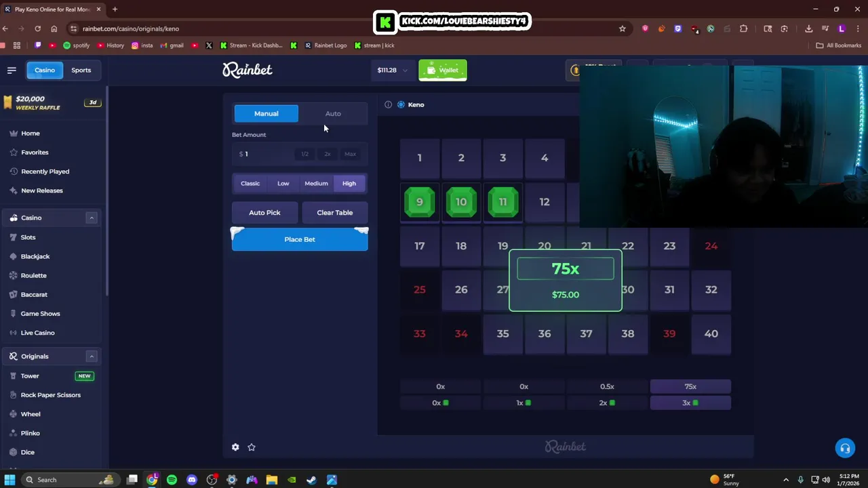This screenshot has width=868, height=488.
Task: Halve the bet with 1/2
Action: tap(305, 154)
